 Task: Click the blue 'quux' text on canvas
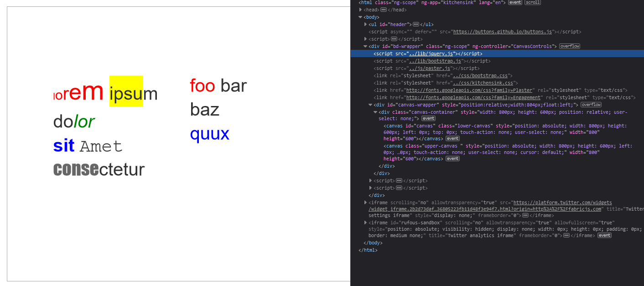coord(210,134)
